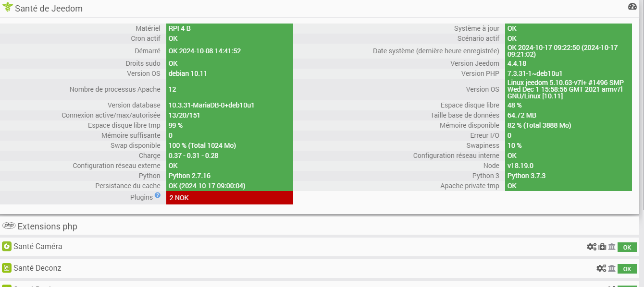The height and width of the screenshot is (287, 644).
Task: Click the Santé Deconz OK status button
Action: click(x=627, y=269)
